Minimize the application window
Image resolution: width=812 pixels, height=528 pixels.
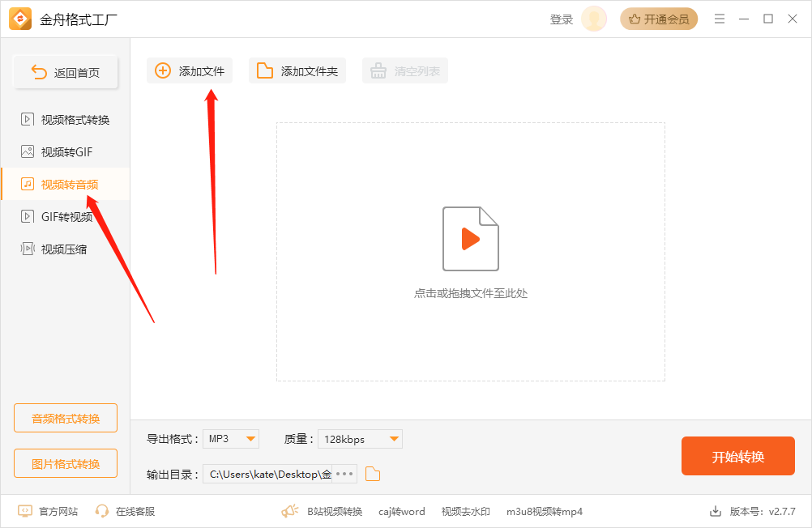[744, 19]
